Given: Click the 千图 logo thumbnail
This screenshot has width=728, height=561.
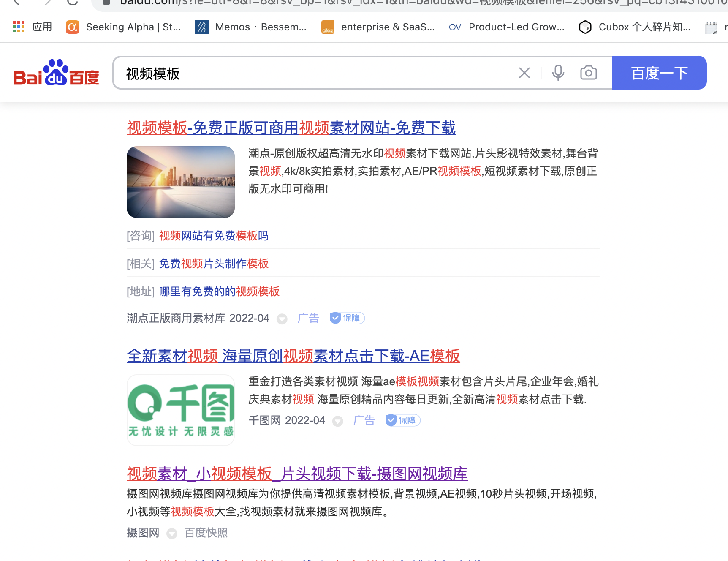Looking at the screenshot, I should [x=181, y=410].
